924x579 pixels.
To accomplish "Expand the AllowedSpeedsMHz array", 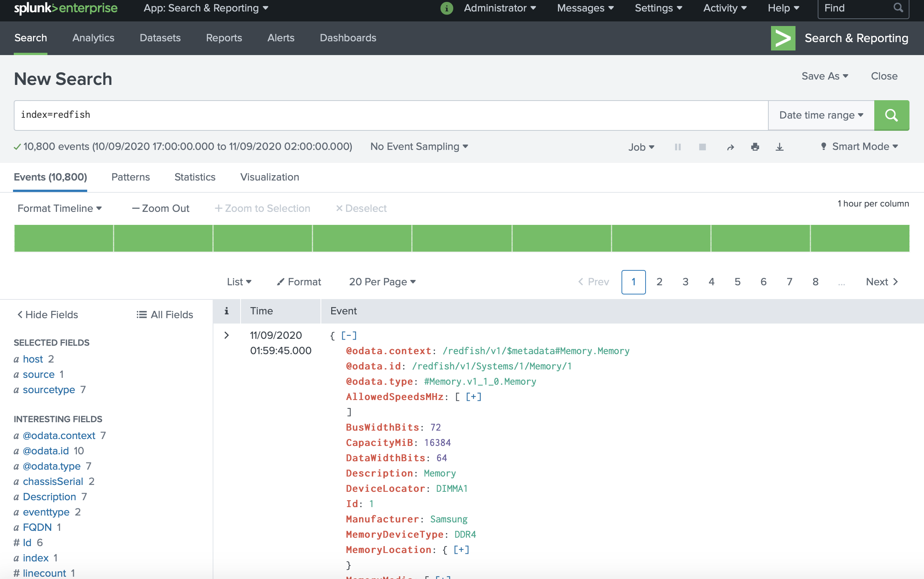I will [x=473, y=397].
